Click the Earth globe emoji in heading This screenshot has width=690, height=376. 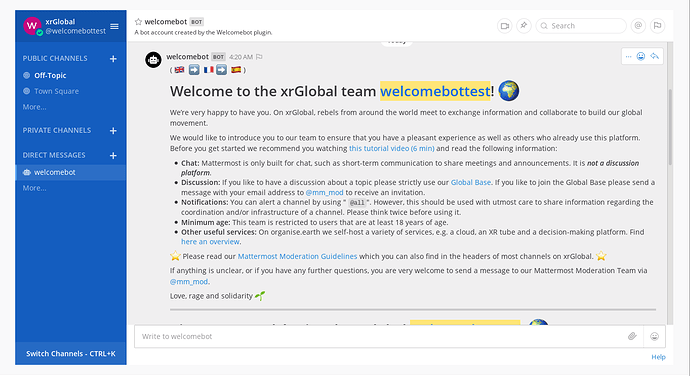coord(509,91)
